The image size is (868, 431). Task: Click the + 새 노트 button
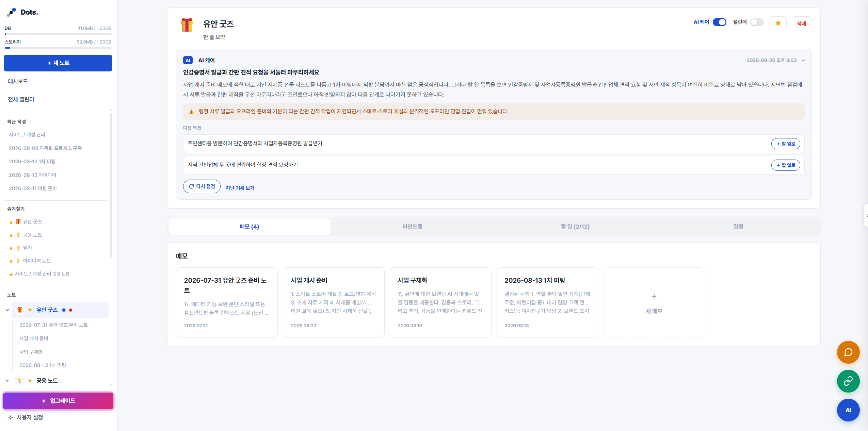[58, 63]
